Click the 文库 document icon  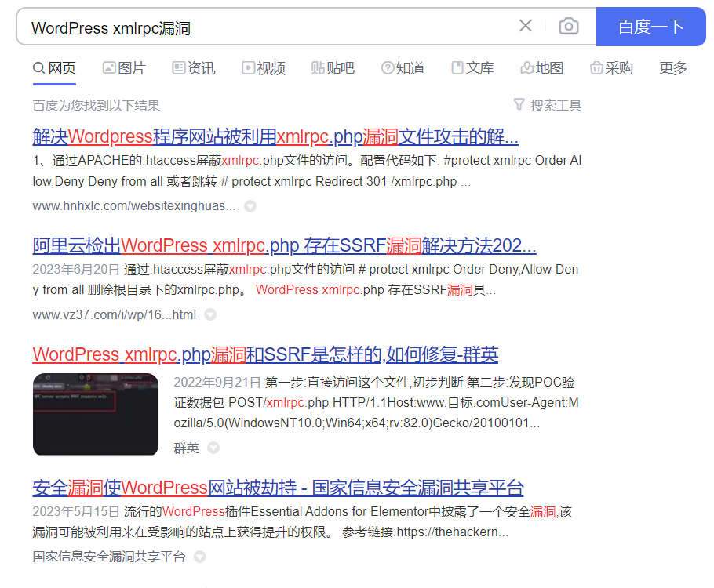point(457,68)
